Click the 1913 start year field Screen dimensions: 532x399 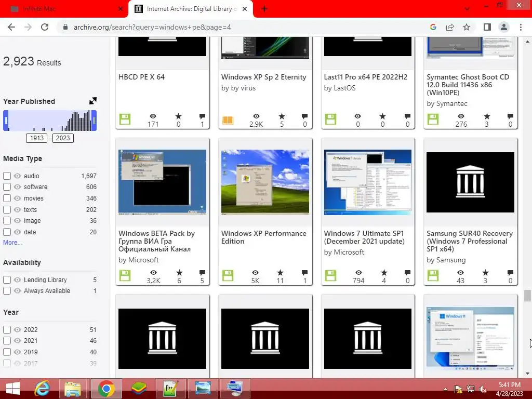pos(37,138)
